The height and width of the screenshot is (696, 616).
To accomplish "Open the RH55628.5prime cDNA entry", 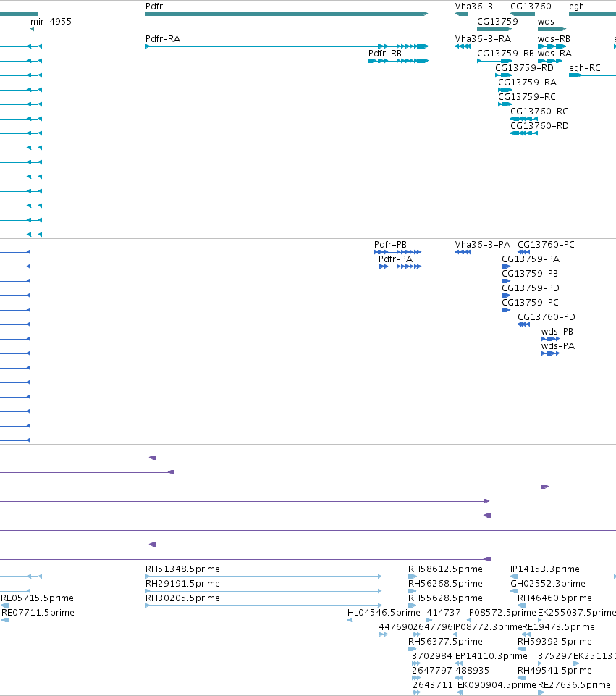I will coord(445,598).
